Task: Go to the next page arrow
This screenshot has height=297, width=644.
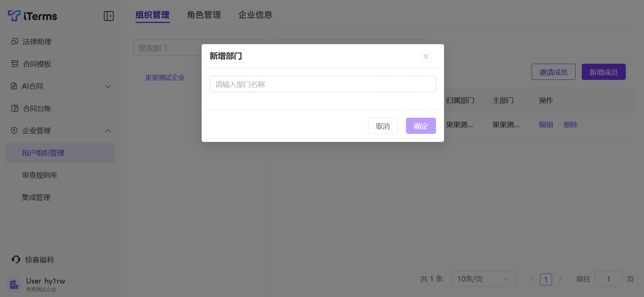Action: (x=560, y=279)
